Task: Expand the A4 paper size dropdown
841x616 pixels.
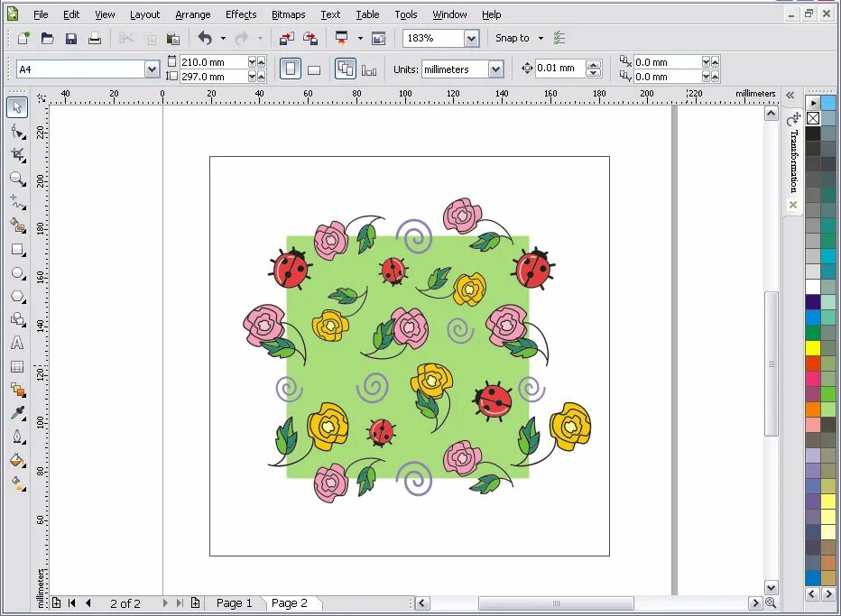Action: [x=152, y=69]
